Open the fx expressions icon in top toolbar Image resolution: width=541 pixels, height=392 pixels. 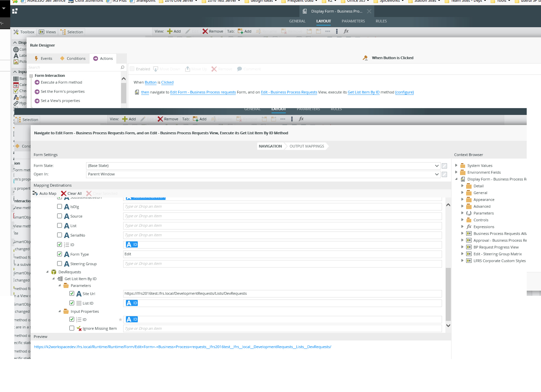[x=346, y=31]
